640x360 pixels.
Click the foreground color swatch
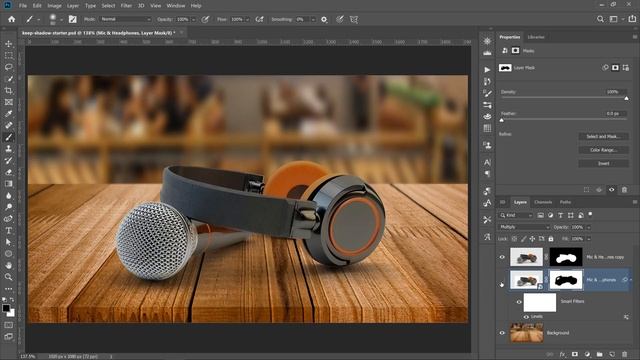pyautogui.click(x=6, y=309)
